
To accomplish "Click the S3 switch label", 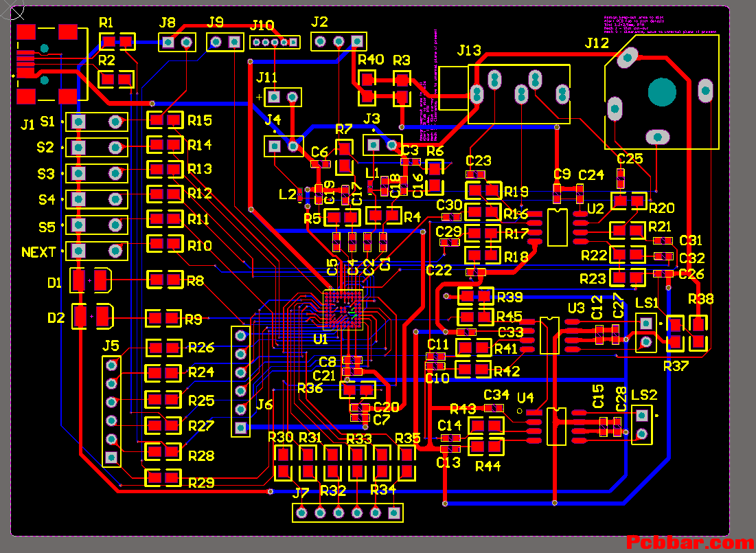I will point(46,174).
